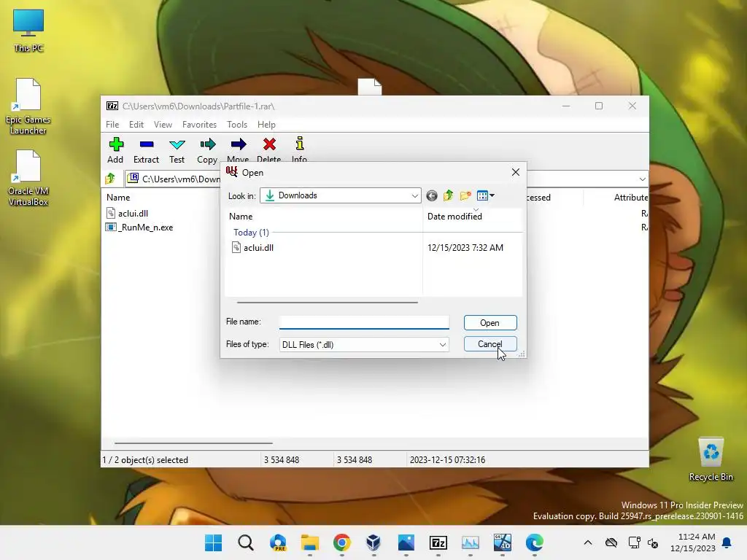This screenshot has height=560, width=747.
Task: Expand the 7-Zip address bar dropdown arrow
Action: (642, 179)
